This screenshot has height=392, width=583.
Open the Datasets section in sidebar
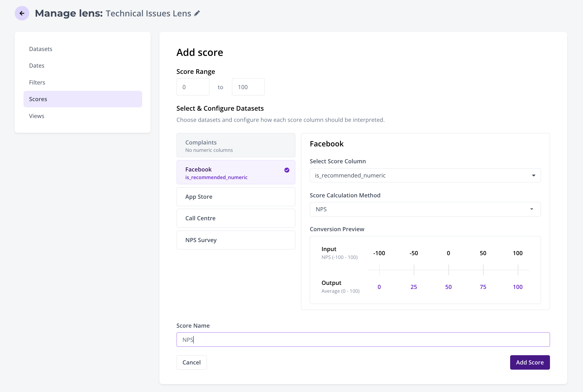(x=41, y=49)
